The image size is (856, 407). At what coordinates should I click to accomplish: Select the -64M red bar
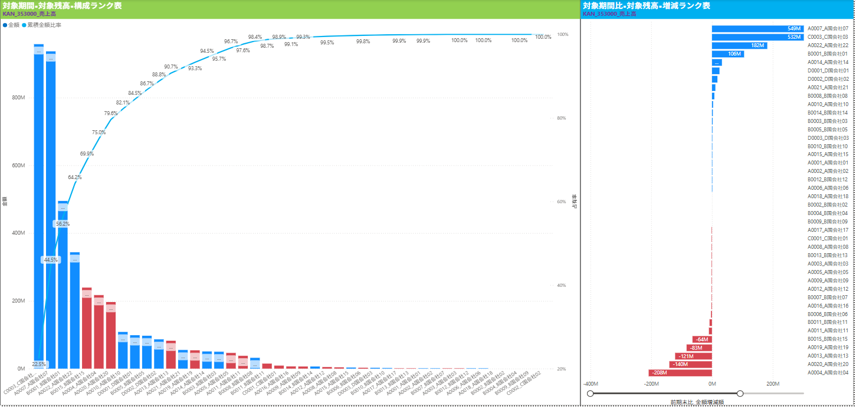703,339
